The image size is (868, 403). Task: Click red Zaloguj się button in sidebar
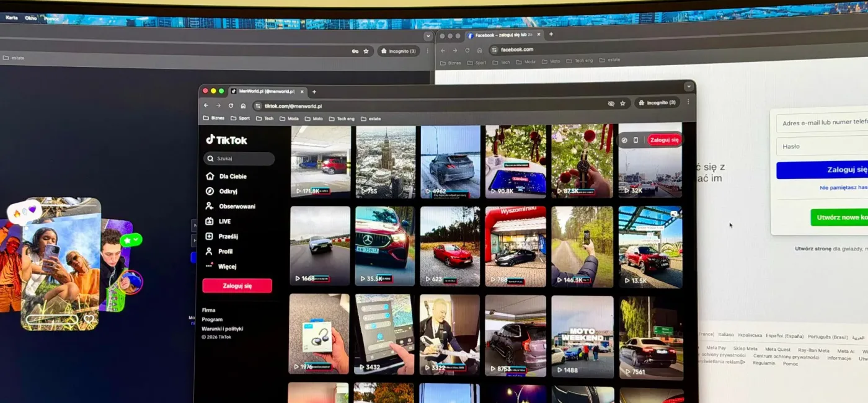[237, 286]
